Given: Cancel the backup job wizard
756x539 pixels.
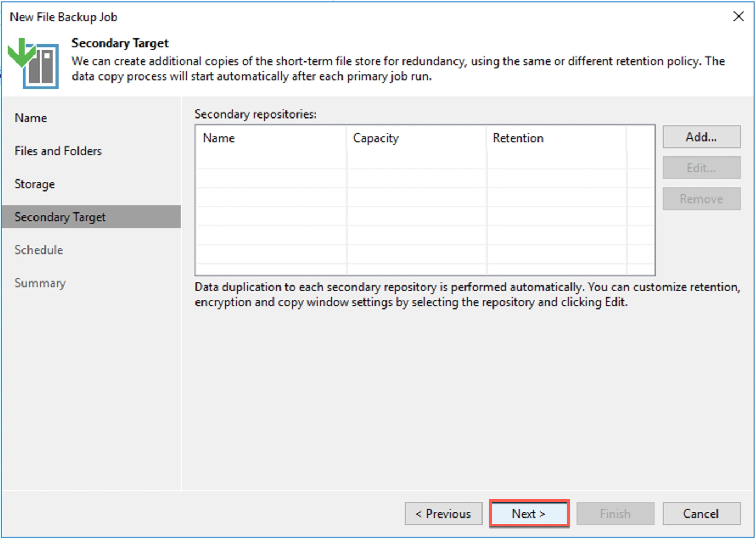Looking at the screenshot, I should pos(701,514).
